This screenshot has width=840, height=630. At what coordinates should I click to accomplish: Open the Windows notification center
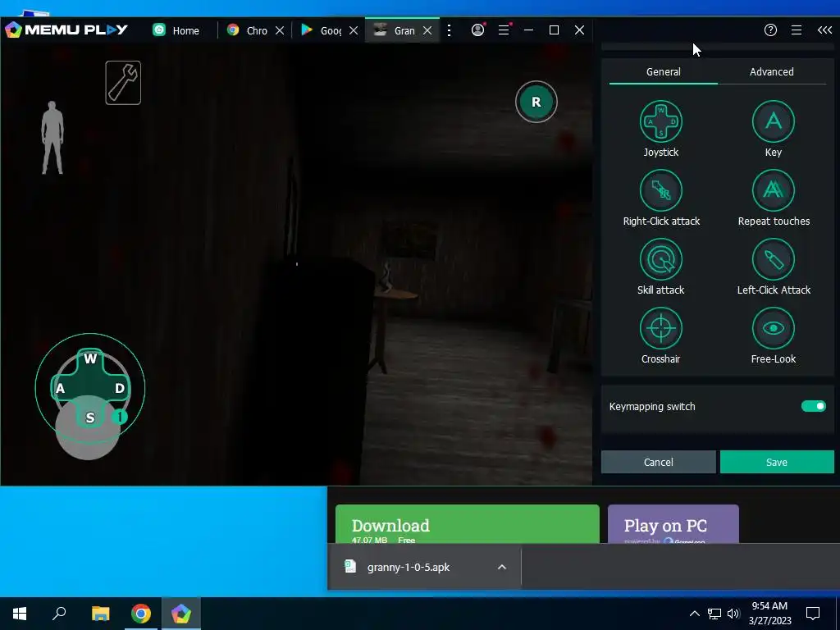(813, 614)
